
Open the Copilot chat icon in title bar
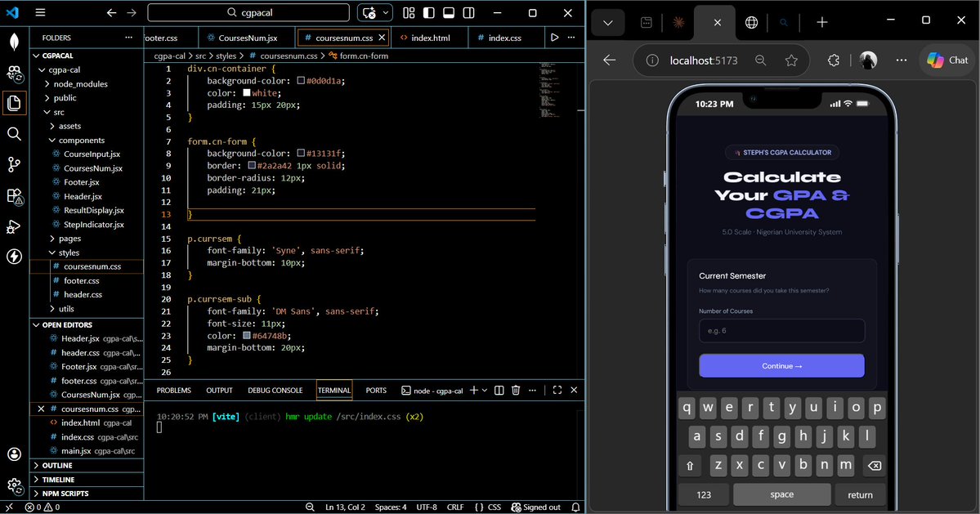tap(369, 12)
